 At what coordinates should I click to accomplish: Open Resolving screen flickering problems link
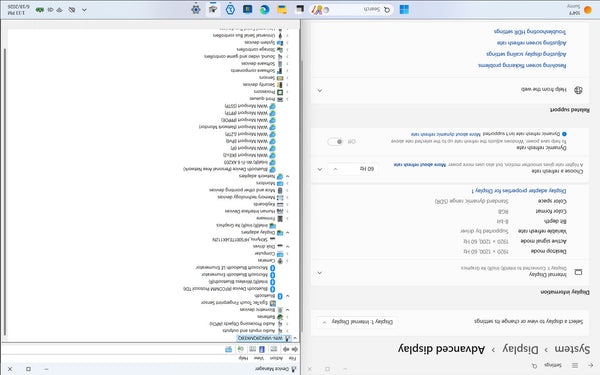pos(522,65)
